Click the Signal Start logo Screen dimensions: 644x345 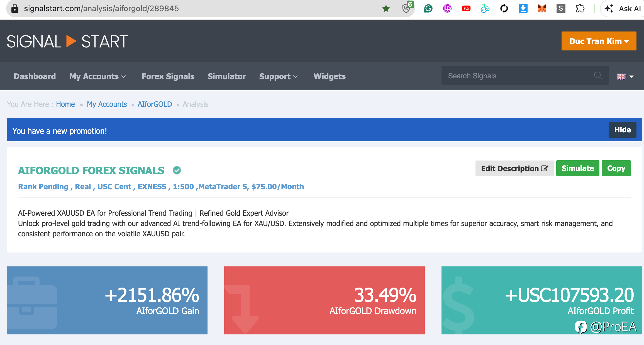coord(67,42)
